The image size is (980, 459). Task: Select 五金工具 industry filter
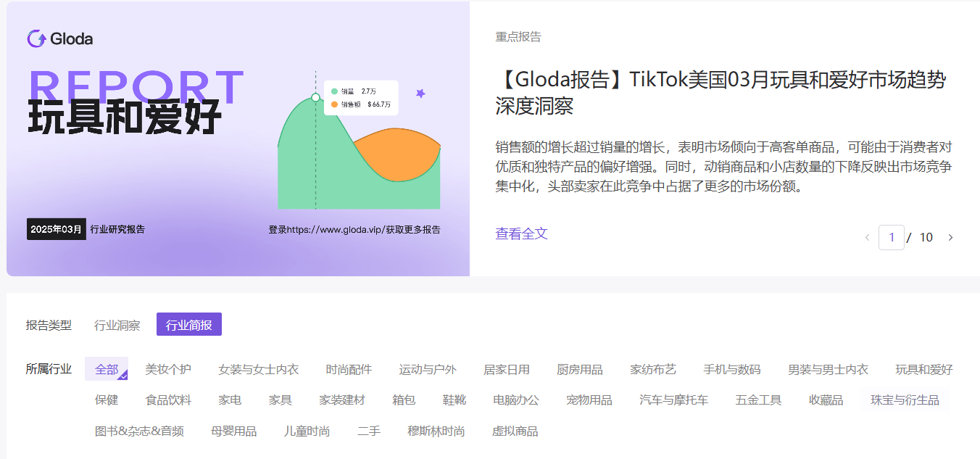(758, 400)
